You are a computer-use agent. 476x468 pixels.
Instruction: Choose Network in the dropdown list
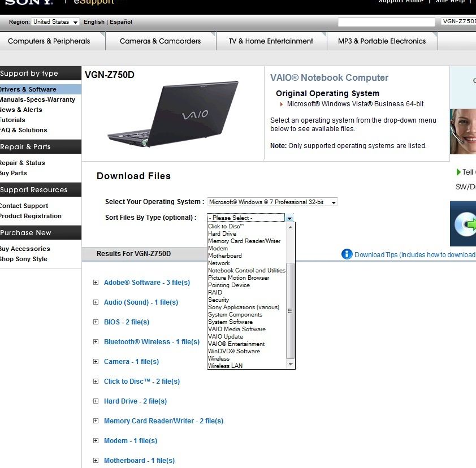(247, 263)
